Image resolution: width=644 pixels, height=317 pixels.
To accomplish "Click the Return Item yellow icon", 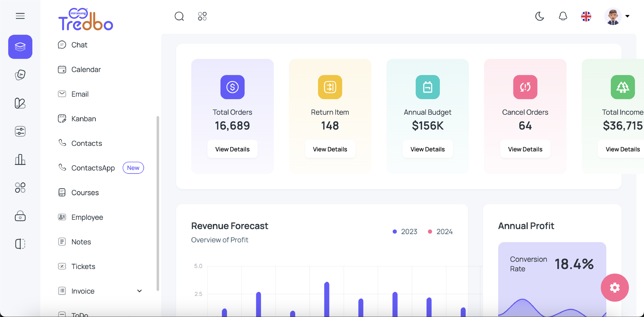I will pyautogui.click(x=330, y=87).
